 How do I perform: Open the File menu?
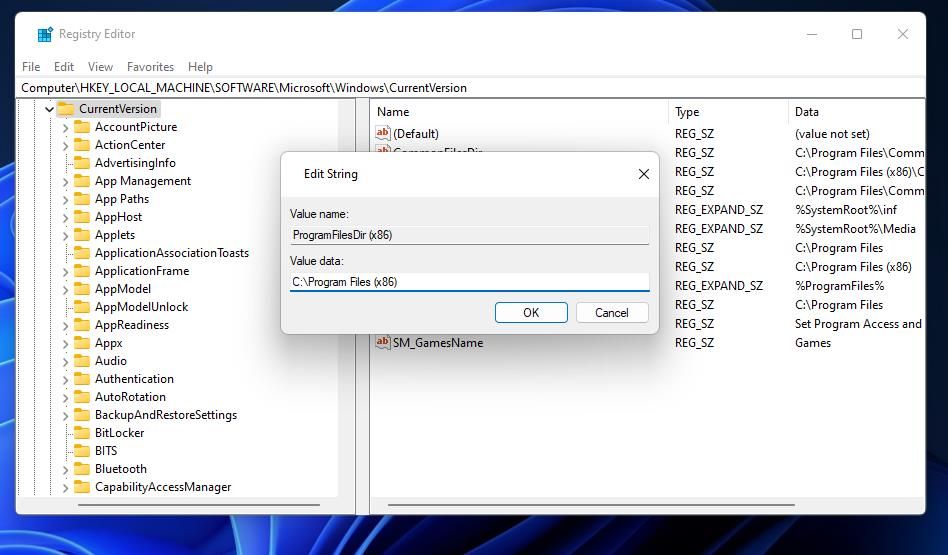coord(31,67)
